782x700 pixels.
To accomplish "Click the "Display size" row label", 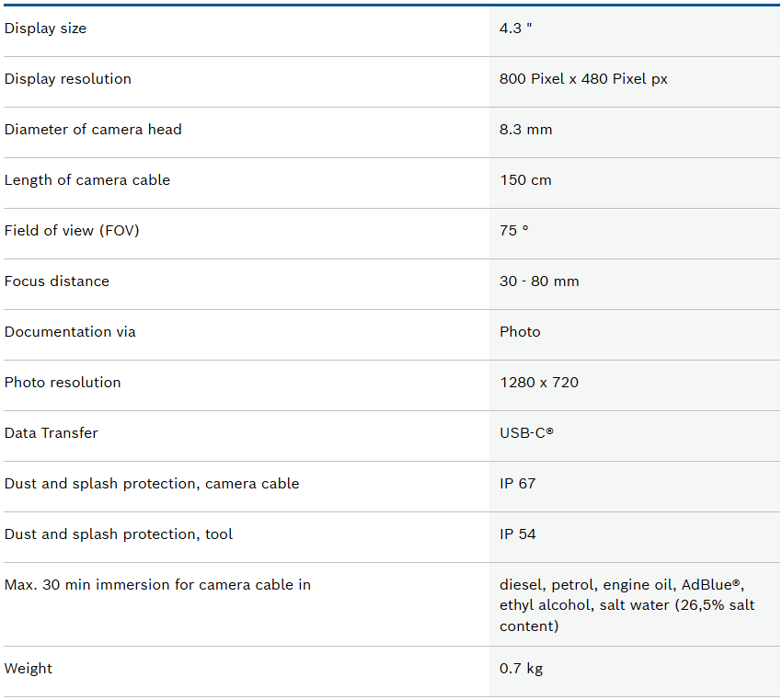I will point(45,29).
